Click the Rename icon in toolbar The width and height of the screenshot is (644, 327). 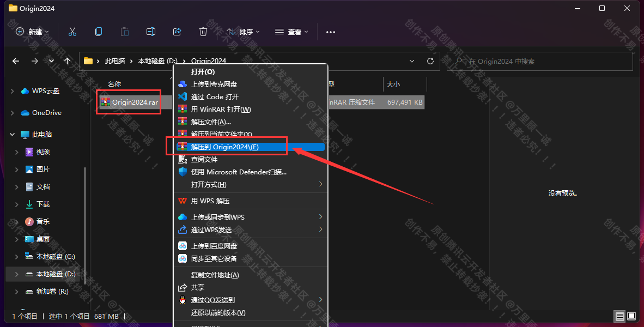[151, 32]
